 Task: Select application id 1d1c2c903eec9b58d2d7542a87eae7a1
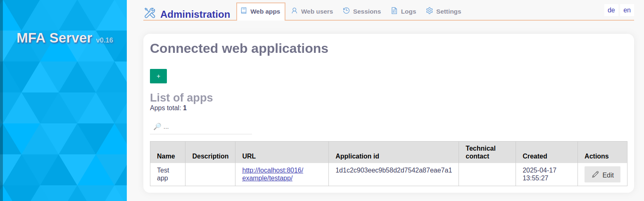coord(394,170)
